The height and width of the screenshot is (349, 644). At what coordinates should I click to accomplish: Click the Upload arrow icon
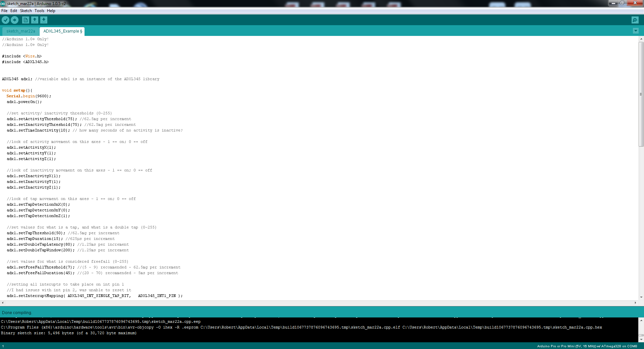[x=14, y=20]
